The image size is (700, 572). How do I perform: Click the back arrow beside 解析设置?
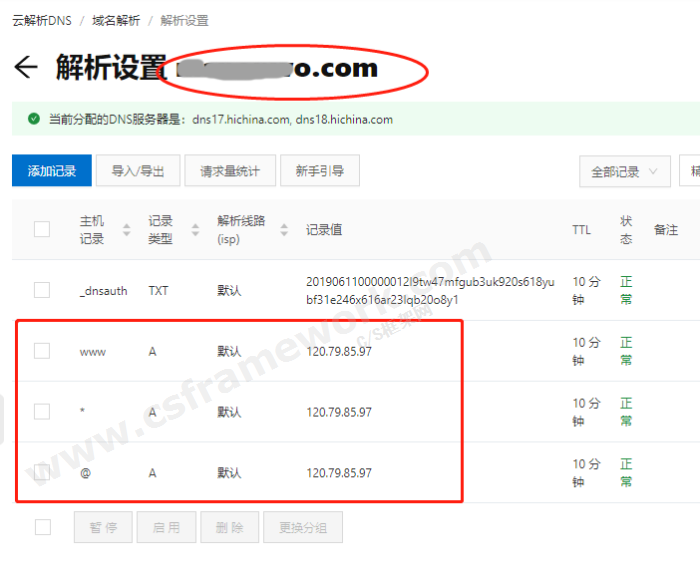(25, 68)
